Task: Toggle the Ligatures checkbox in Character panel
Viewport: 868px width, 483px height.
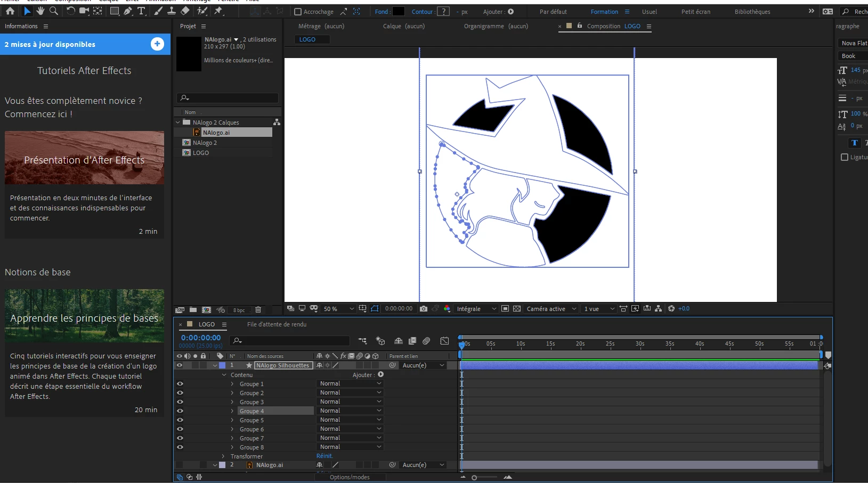Action: (845, 157)
